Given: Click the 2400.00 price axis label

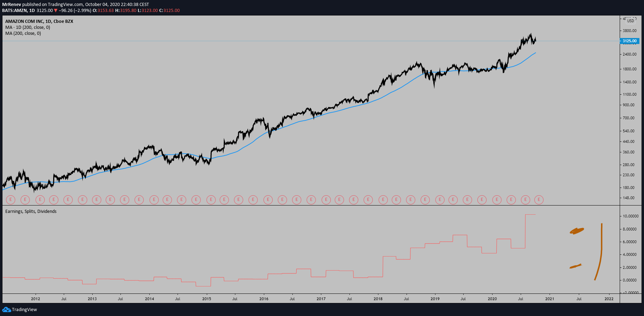Looking at the screenshot, I should tap(630, 55).
